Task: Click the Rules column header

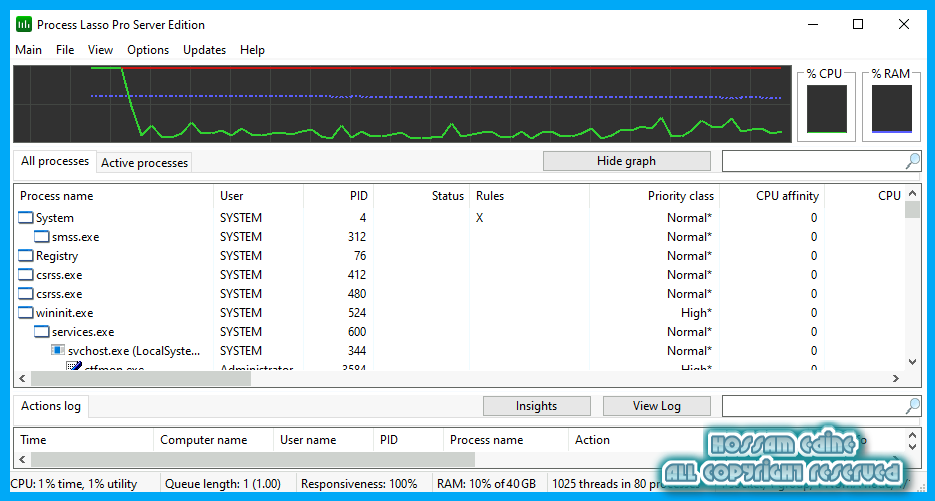Action: 530,196
